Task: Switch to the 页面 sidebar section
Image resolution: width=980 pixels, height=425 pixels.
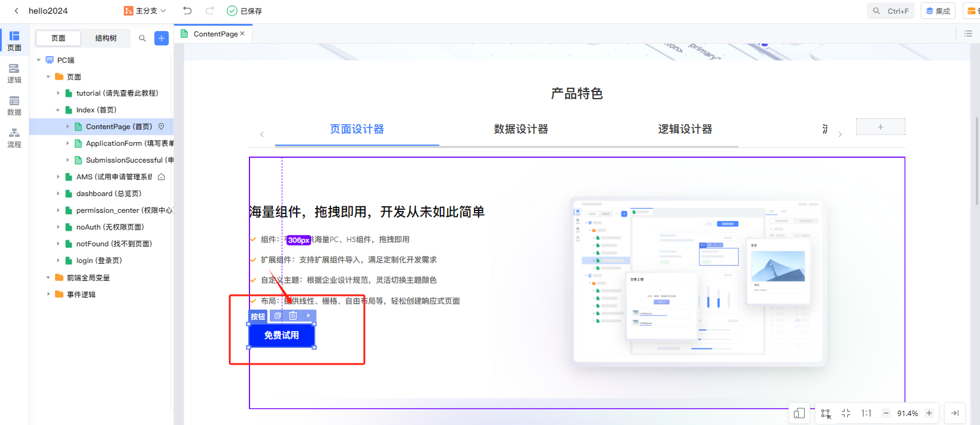Action: click(14, 41)
